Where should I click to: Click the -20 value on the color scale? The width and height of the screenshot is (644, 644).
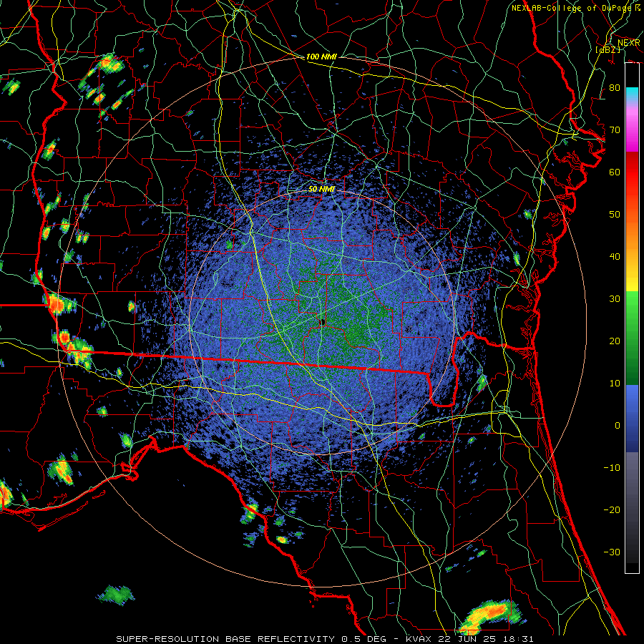[612, 509]
